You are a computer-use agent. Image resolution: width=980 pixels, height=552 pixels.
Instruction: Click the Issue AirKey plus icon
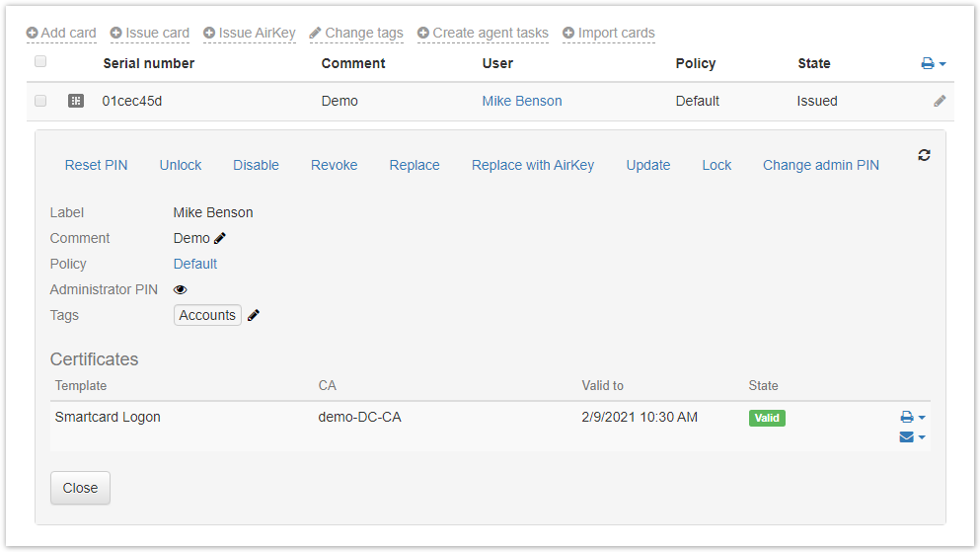coord(209,33)
